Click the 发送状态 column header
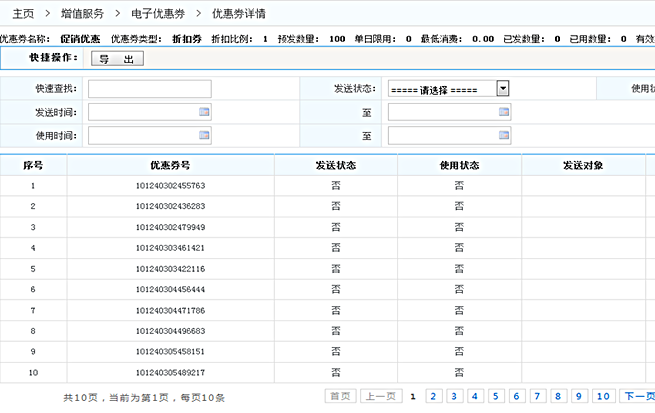Image resolution: width=655 pixels, height=413 pixels. tap(335, 165)
